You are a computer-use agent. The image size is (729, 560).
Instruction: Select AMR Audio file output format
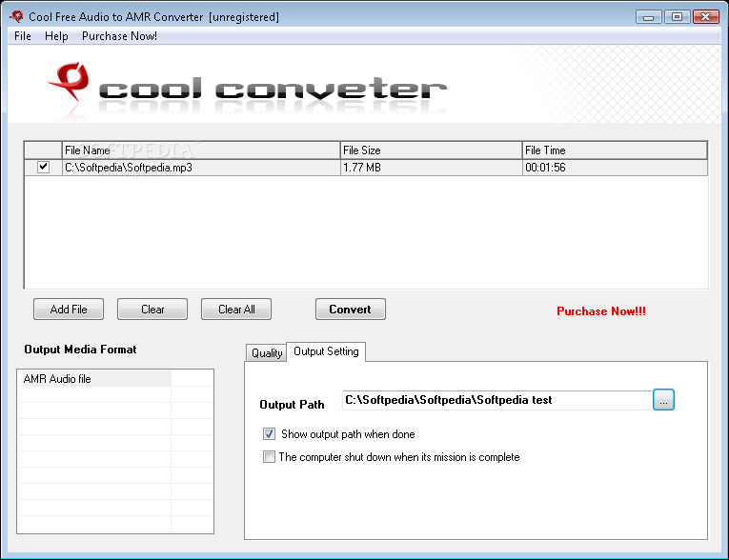(x=95, y=379)
